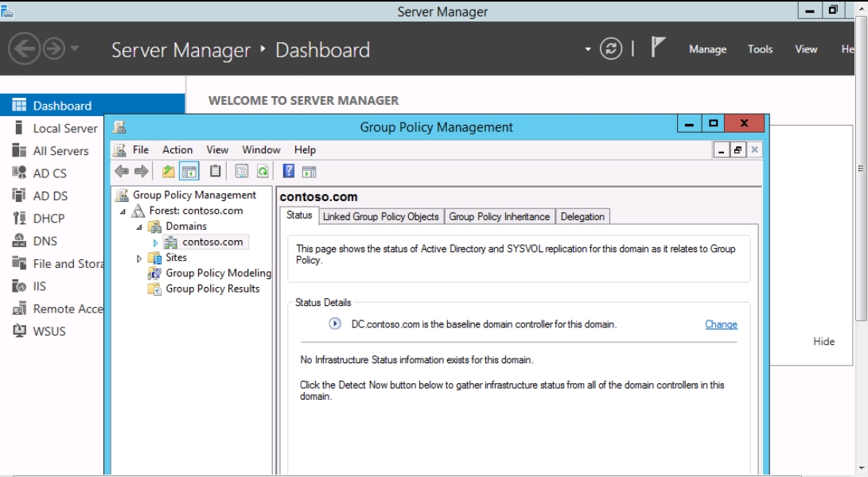Select Group Policy Modeling in the tree
Screen dimensions: 868x477
[218, 273]
